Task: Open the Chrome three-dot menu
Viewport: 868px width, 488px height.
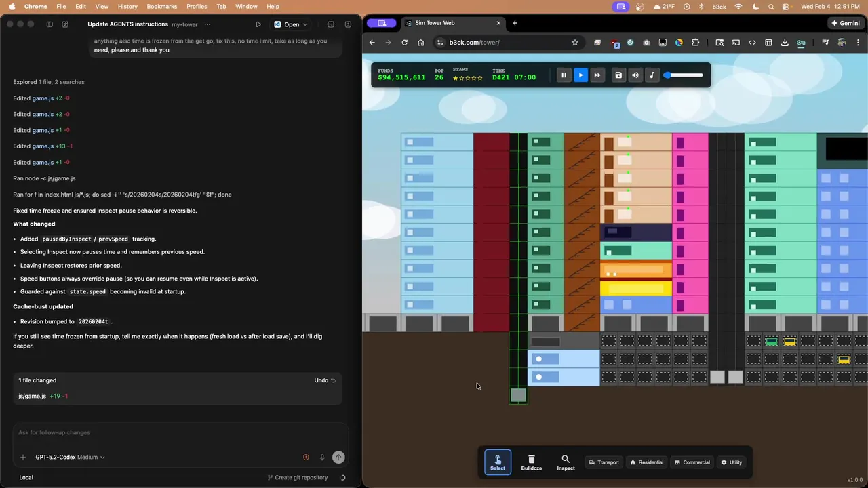Action: [858, 42]
